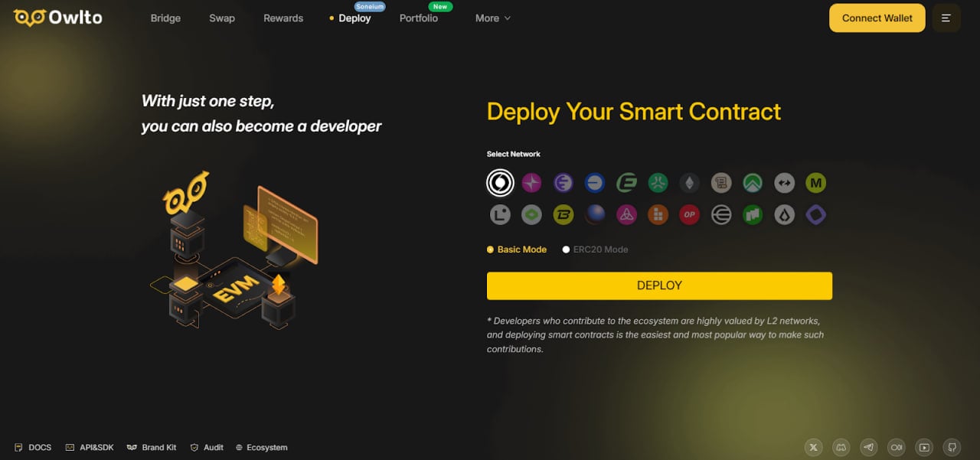Open the Audit footer link
The width and height of the screenshot is (980, 460).
[x=207, y=448]
